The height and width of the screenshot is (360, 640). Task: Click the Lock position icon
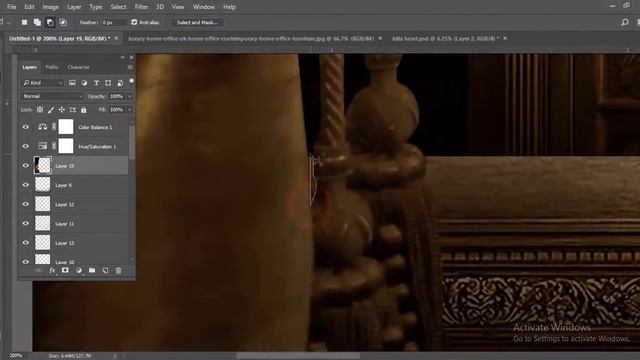[x=62, y=110]
